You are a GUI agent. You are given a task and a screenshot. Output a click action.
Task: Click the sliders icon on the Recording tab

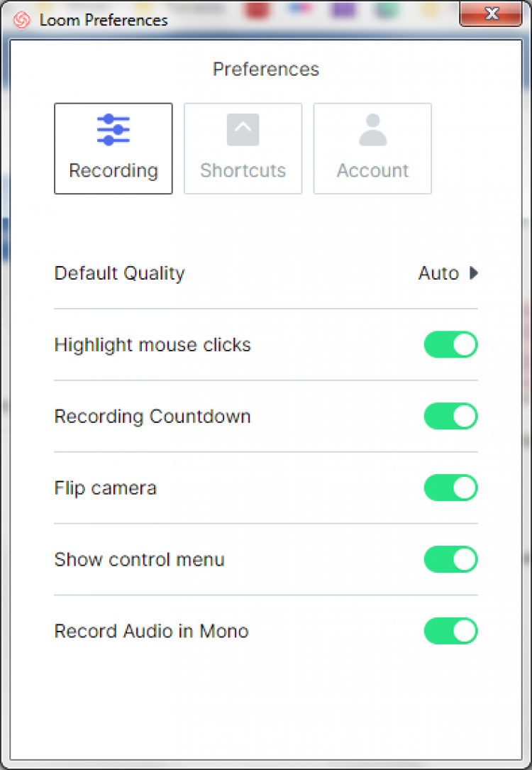tap(113, 130)
